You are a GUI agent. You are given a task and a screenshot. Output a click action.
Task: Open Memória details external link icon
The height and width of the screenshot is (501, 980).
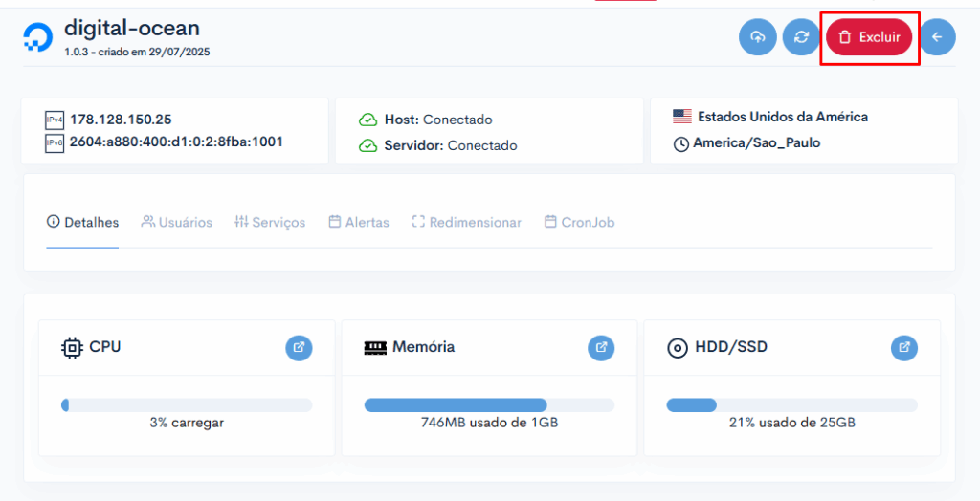point(601,347)
